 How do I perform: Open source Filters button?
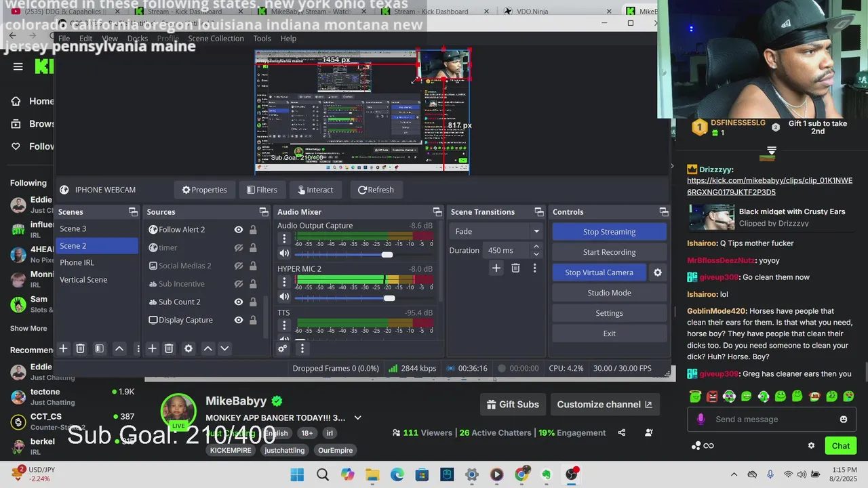click(262, 190)
